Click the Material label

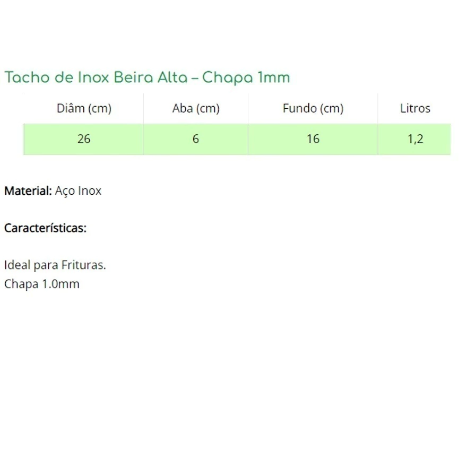click(x=28, y=191)
